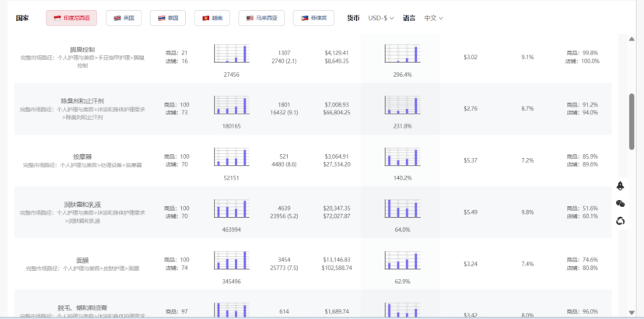Click the 按摩器 category name
644x319 pixels.
(82, 156)
